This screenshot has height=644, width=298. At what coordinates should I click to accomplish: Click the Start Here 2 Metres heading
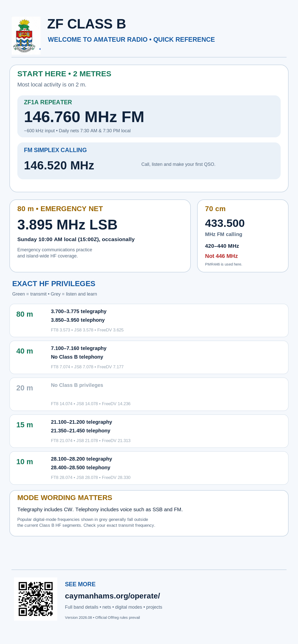click(64, 74)
